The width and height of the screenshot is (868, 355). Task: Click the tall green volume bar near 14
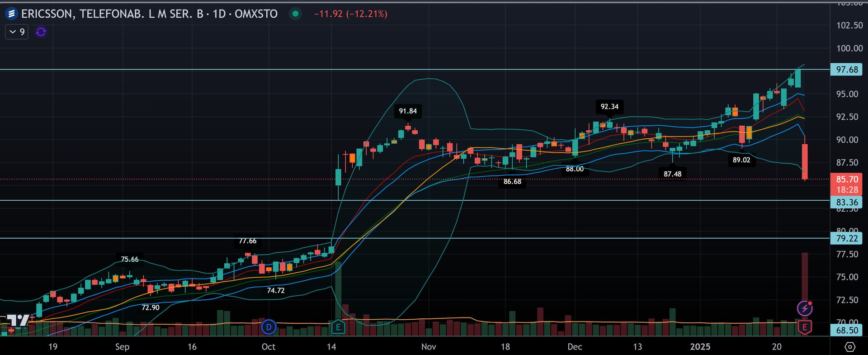click(338, 298)
